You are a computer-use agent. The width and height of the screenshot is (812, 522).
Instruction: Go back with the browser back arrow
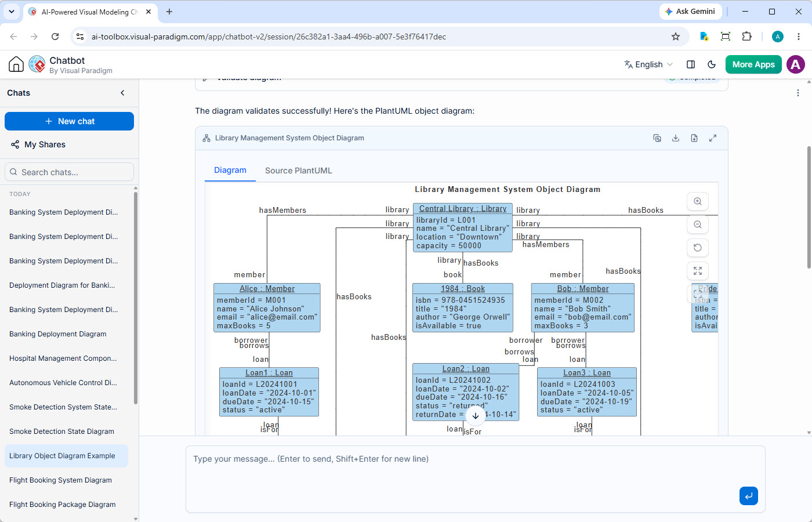(13, 37)
